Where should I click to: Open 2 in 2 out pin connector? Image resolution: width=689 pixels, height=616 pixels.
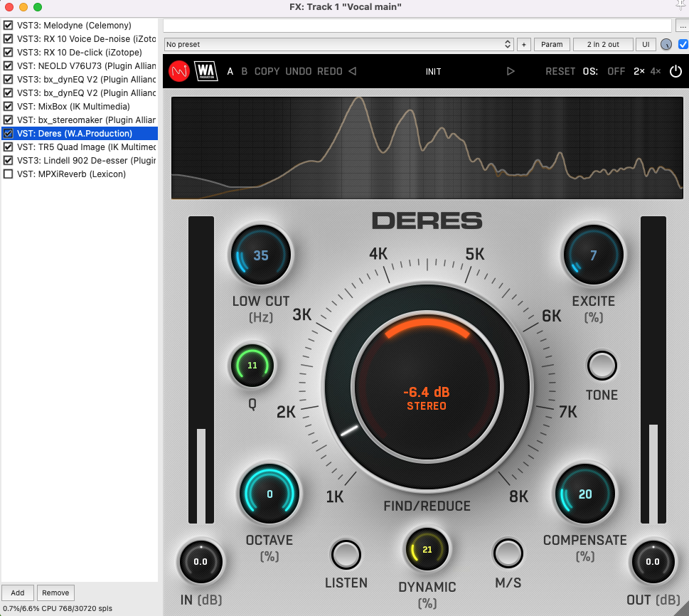(603, 44)
